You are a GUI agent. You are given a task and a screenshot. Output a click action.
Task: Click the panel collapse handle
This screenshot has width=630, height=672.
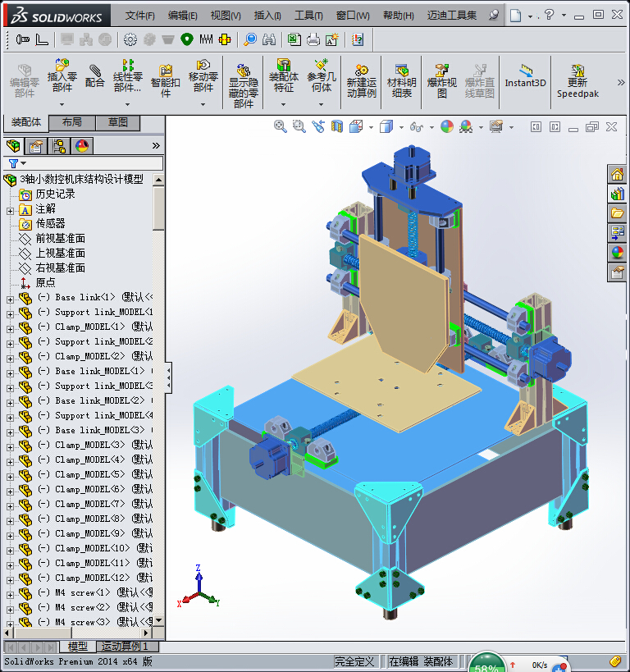point(169,377)
